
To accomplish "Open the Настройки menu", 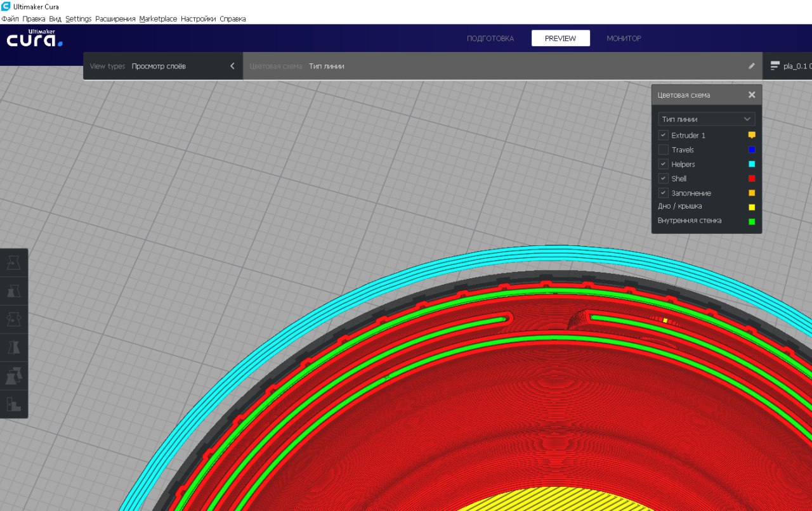I will click(199, 19).
